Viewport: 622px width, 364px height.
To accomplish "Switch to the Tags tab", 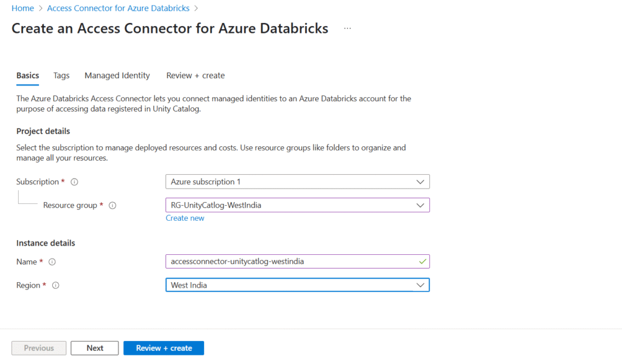I will [61, 75].
